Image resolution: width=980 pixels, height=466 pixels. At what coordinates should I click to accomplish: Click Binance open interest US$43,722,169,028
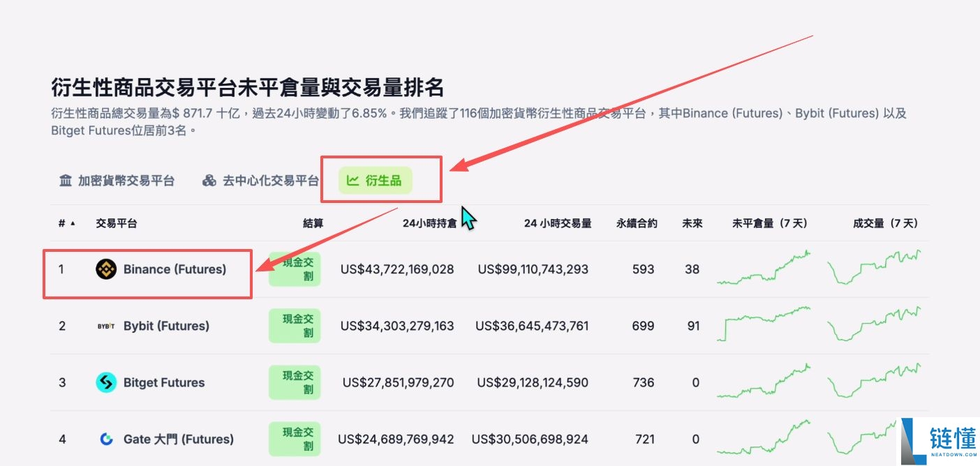point(397,269)
